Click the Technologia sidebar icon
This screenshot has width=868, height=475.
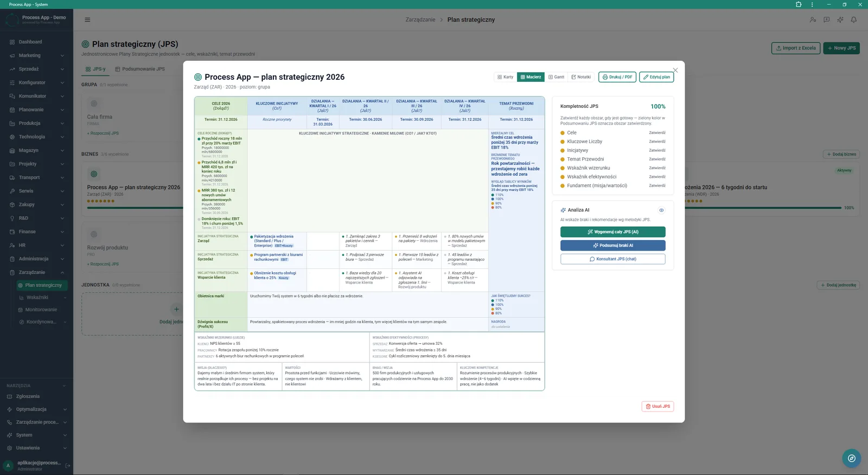(x=12, y=137)
